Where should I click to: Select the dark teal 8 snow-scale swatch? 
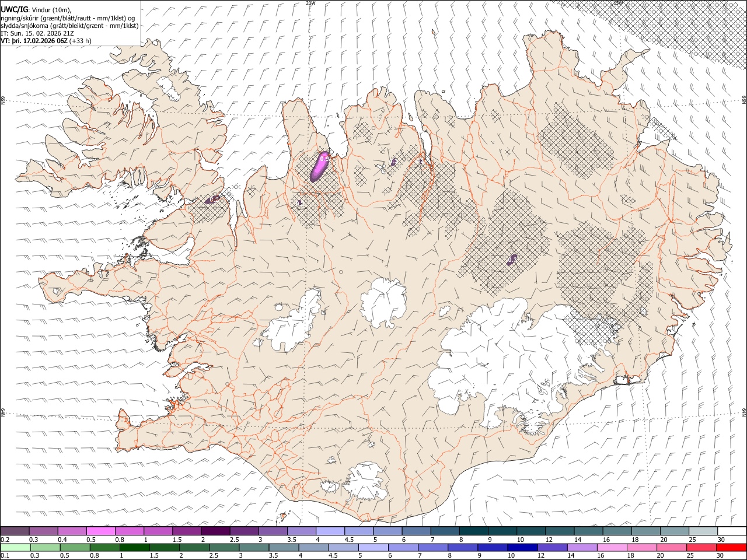click(473, 531)
